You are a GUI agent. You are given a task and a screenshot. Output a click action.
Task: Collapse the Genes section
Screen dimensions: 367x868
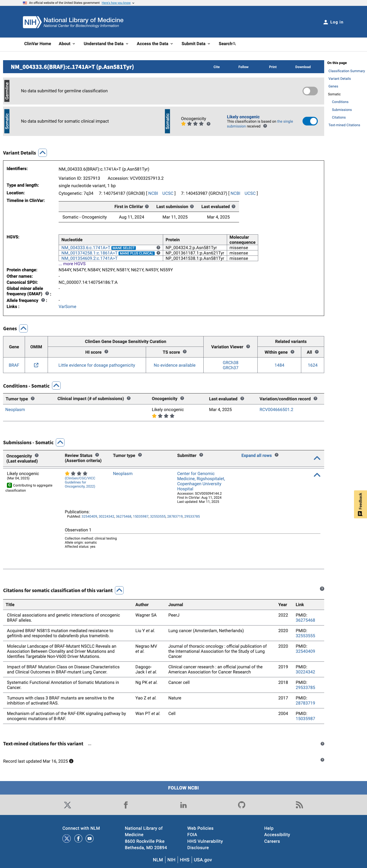click(x=23, y=328)
